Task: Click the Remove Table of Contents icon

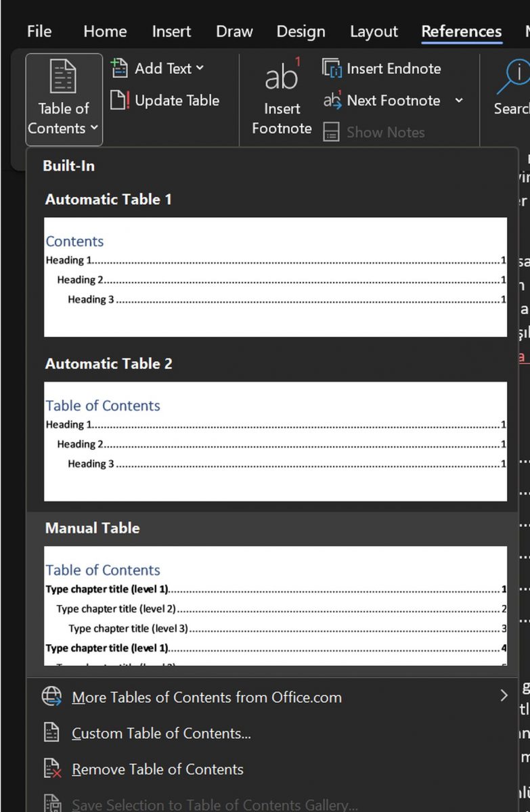Action: point(52,769)
